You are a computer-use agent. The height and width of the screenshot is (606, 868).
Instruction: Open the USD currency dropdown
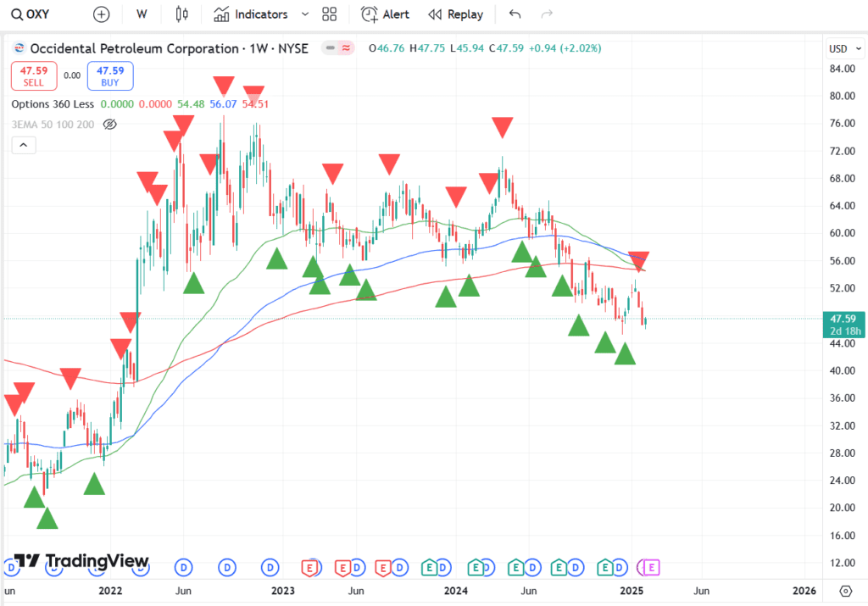point(845,48)
